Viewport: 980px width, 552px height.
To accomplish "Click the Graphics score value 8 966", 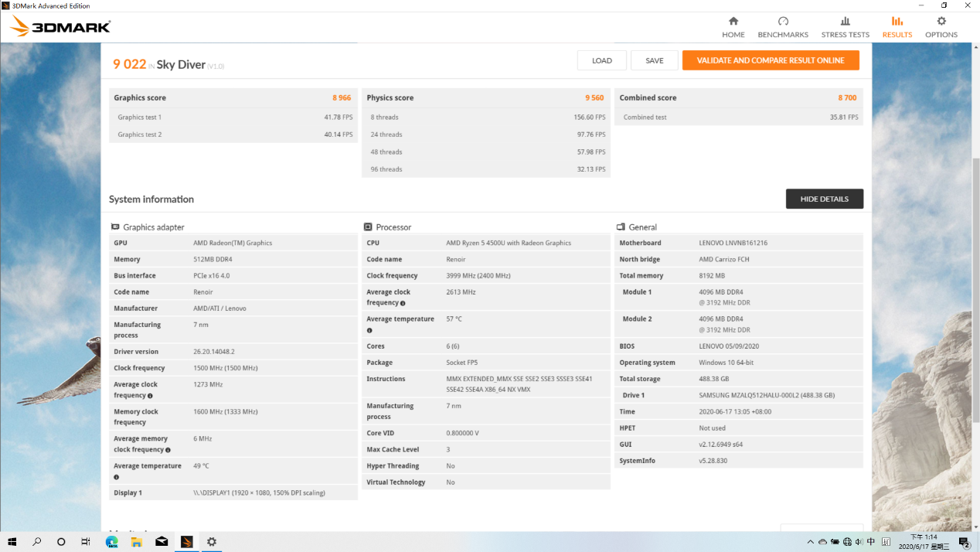I will (342, 98).
